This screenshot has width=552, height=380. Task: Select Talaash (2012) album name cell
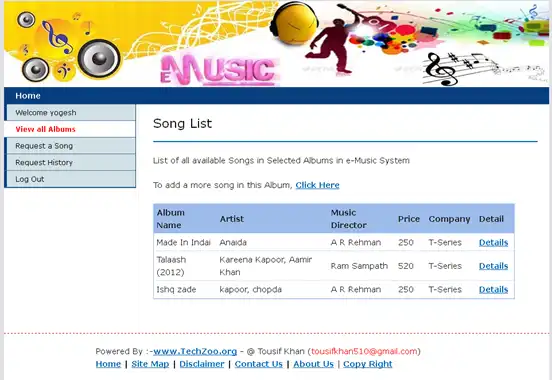tap(171, 266)
